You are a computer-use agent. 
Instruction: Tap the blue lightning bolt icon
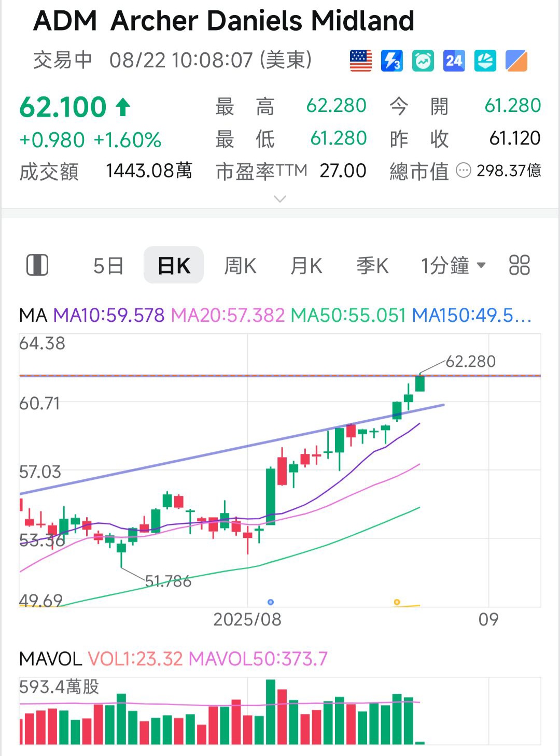point(392,61)
